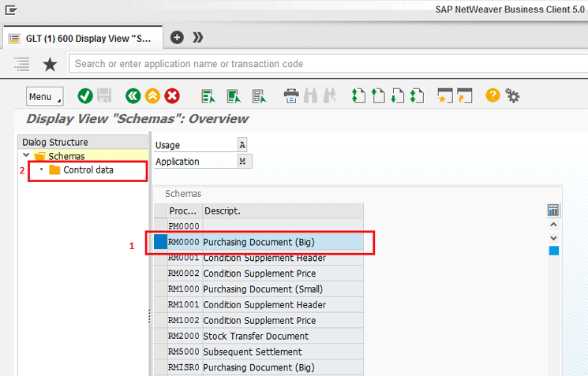The image size is (588, 376).
Task: Select row selector for RM1000 schema
Action: coord(160,289)
